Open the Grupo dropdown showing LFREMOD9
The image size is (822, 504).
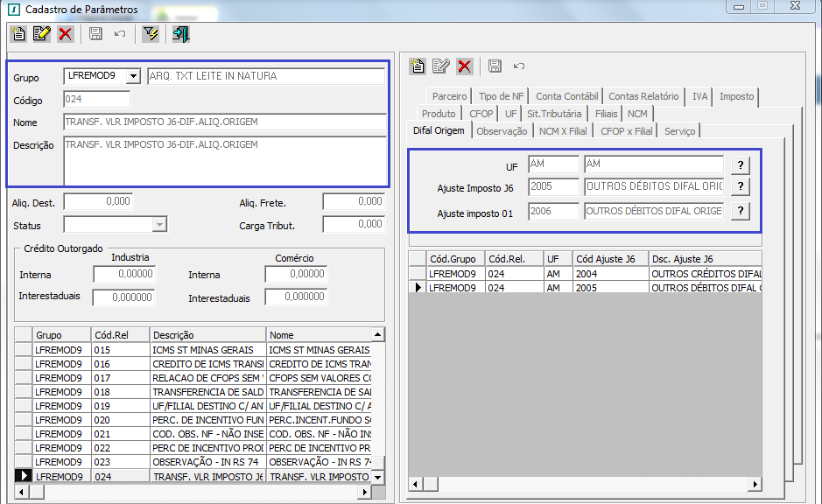coord(133,76)
